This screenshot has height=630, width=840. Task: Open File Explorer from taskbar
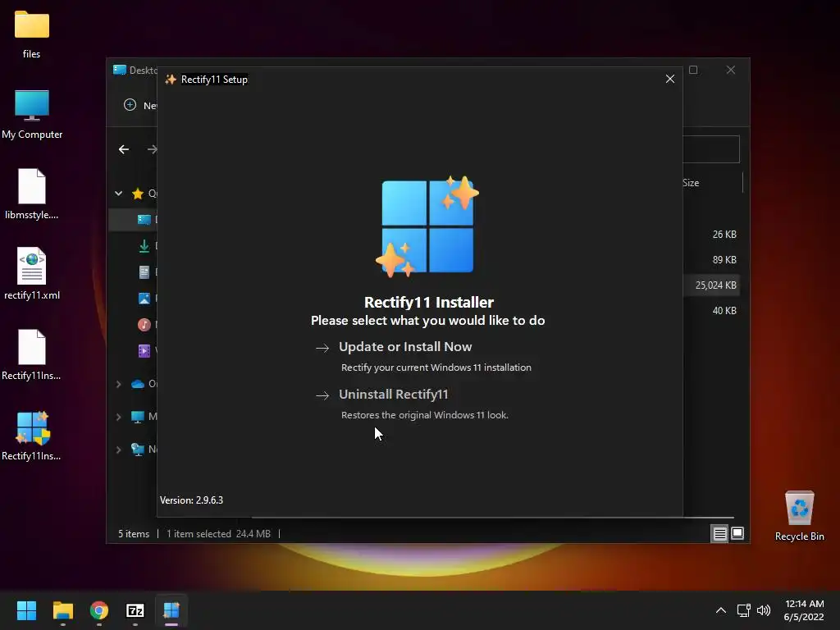pyautogui.click(x=62, y=610)
